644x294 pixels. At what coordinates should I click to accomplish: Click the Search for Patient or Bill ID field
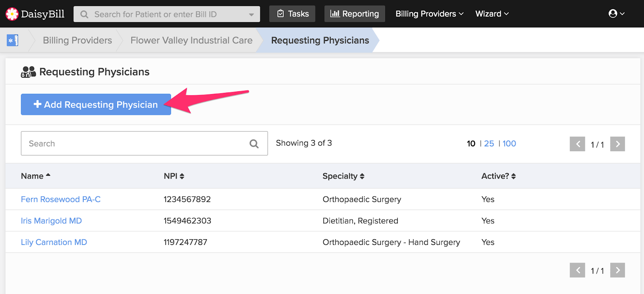[167, 14]
